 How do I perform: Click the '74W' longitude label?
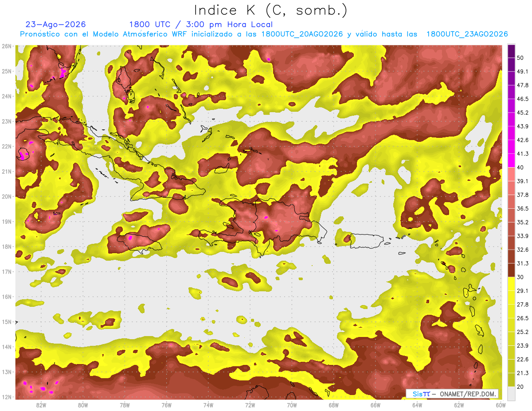(208, 405)
